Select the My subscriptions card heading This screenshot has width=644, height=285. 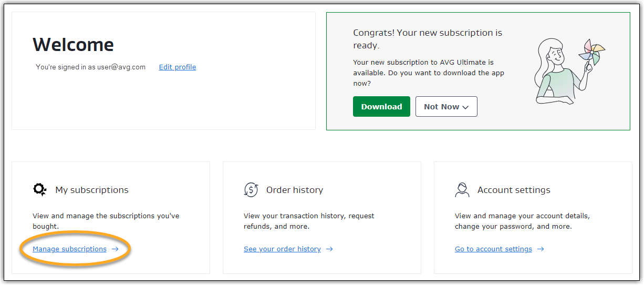click(92, 190)
